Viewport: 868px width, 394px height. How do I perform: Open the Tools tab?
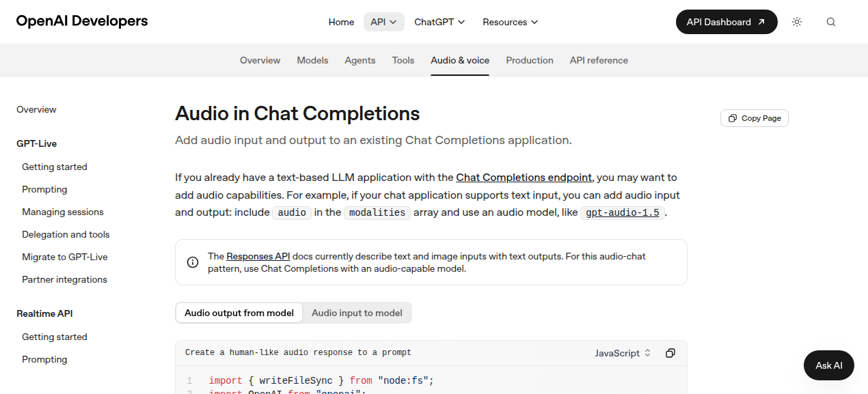click(403, 60)
